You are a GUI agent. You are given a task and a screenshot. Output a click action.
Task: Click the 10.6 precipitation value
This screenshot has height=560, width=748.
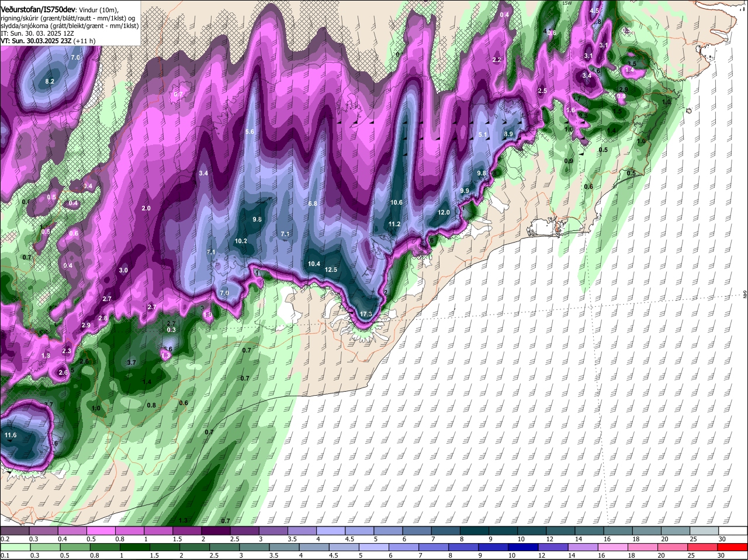coord(396,202)
